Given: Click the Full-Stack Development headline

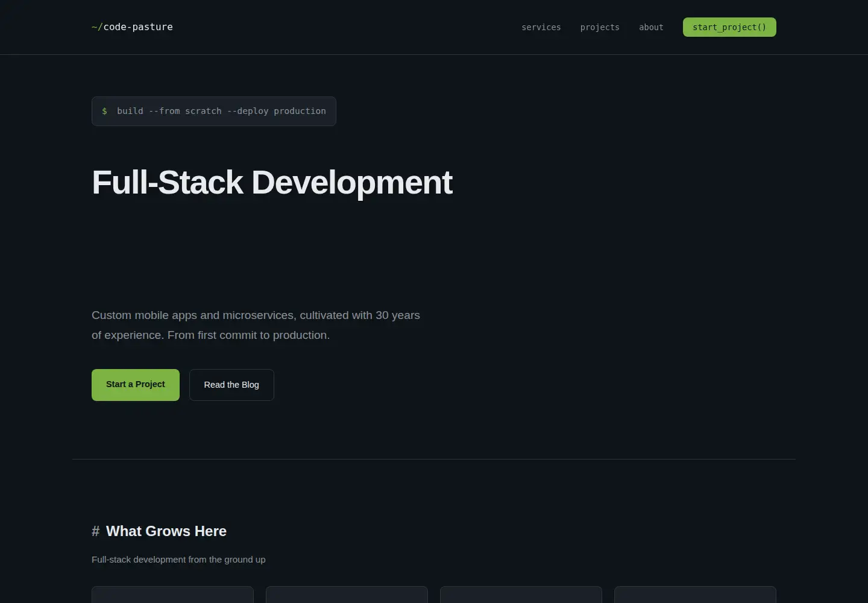Looking at the screenshot, I should pyautogui.click(x=272, y=182).
